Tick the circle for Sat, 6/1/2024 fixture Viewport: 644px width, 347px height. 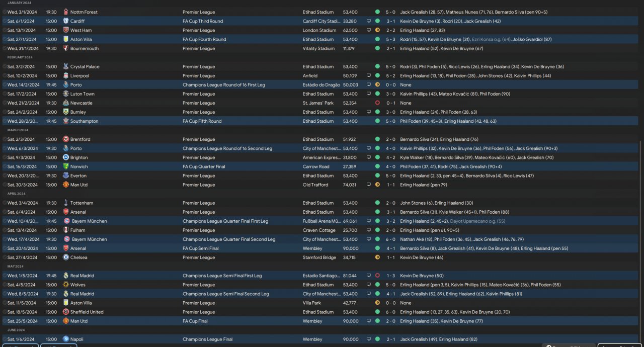(5, 21)
